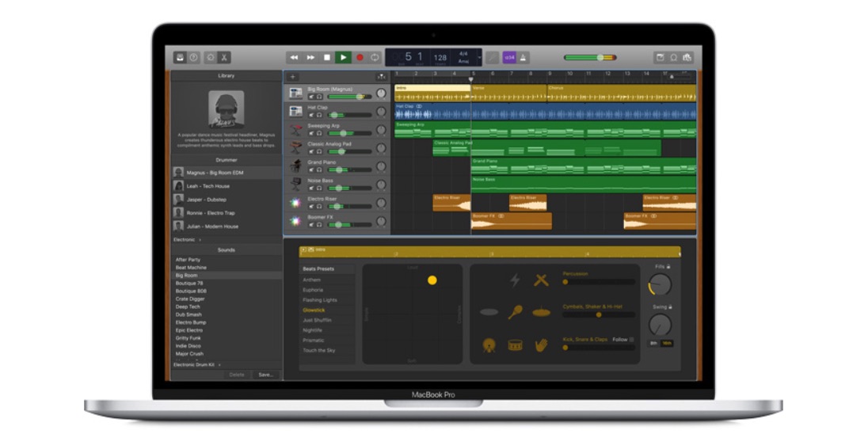Screen dimensions: 868x438
Task: Mute the Hat Clap track
Action: pos(311,115)
